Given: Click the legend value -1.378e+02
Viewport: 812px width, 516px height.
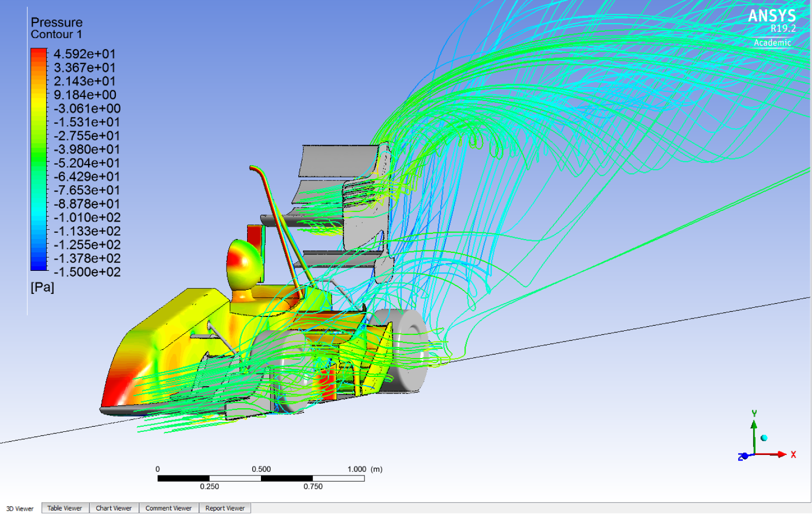Looking at the screenshot, I should pos(87,258).
